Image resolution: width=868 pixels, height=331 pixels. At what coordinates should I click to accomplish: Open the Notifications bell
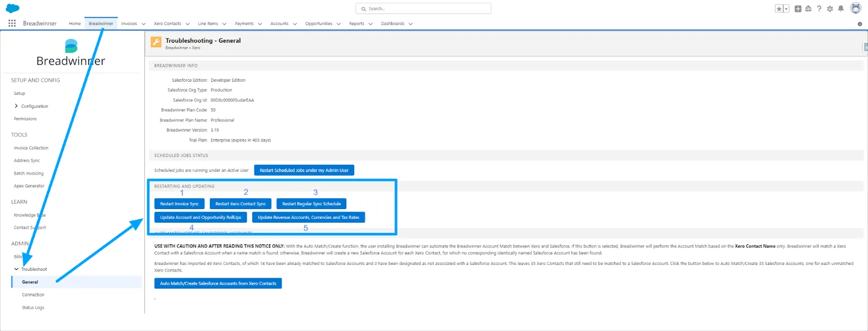(x=841, y=9)
